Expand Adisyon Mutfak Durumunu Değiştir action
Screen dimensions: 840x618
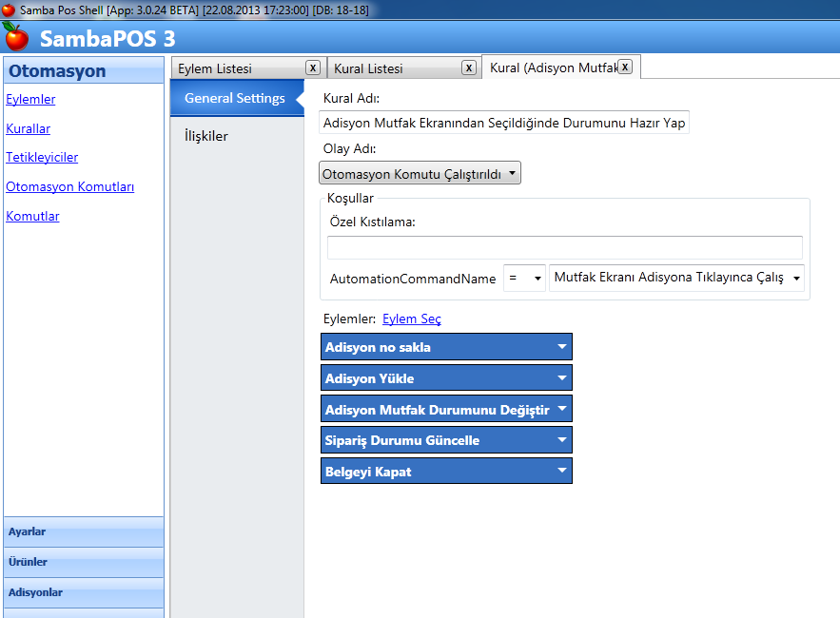[x=562, y=409]
